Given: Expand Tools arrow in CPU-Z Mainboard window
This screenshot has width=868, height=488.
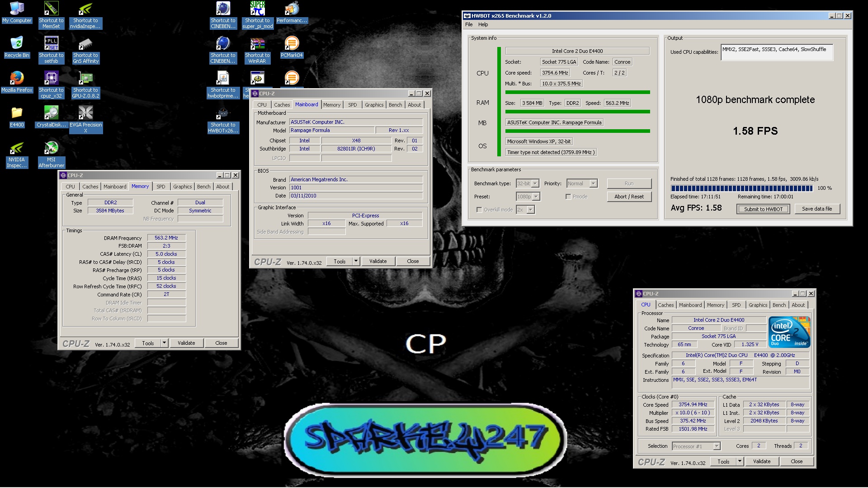Looking at the screenshot, I should (356, 261).
